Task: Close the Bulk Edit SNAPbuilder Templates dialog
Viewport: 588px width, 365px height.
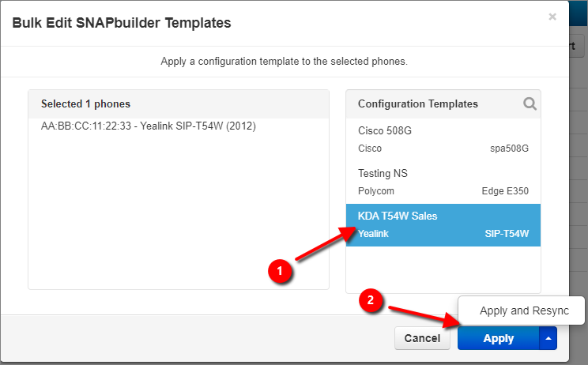Action: (x=552, y=17)
